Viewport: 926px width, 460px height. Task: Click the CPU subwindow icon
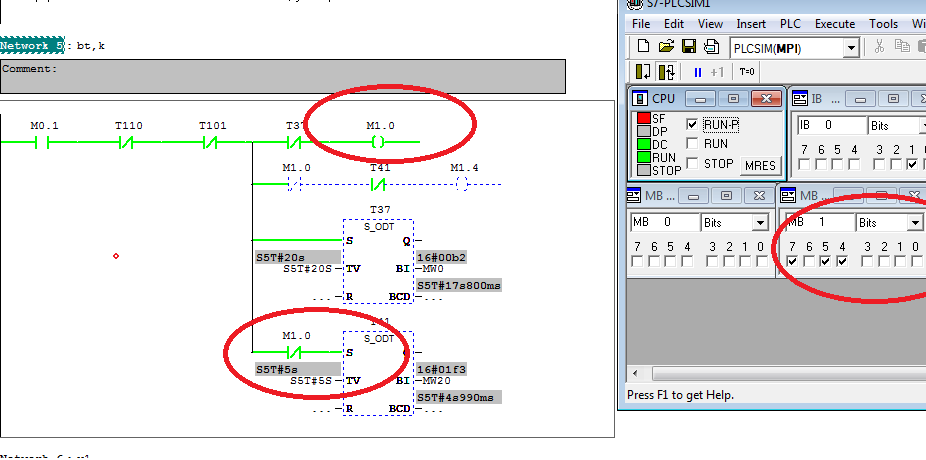[640, 99]
